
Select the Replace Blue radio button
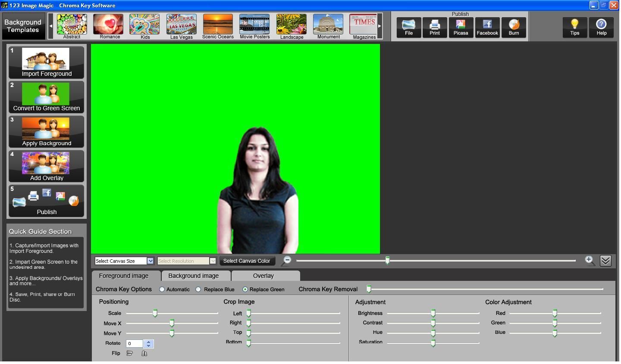click(x=198, y=289)
